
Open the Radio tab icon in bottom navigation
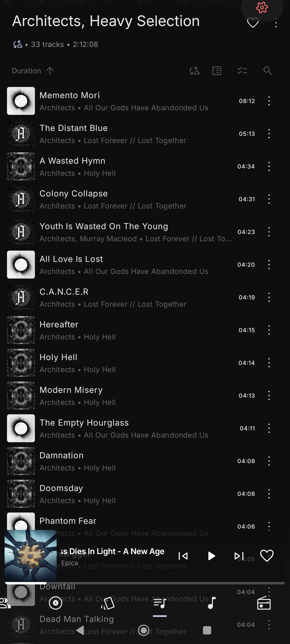pyautogui.click(x=264, y=603)
